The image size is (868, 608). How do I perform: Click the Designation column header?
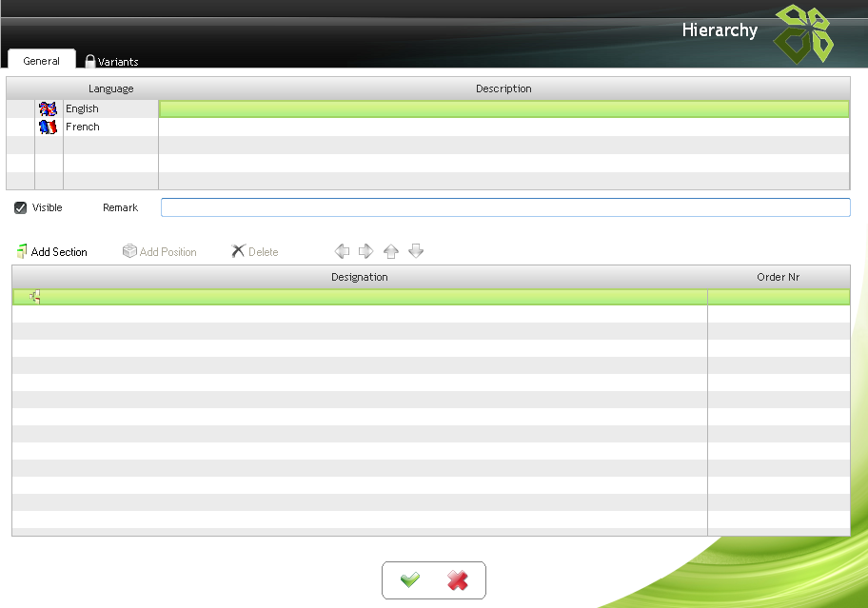(x=359, y=277)
